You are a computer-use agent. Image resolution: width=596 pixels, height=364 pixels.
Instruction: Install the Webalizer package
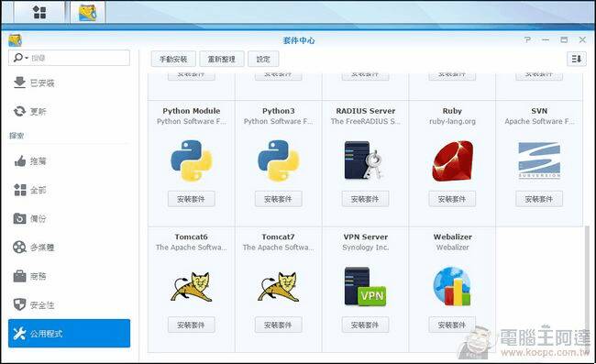(452, 325)
